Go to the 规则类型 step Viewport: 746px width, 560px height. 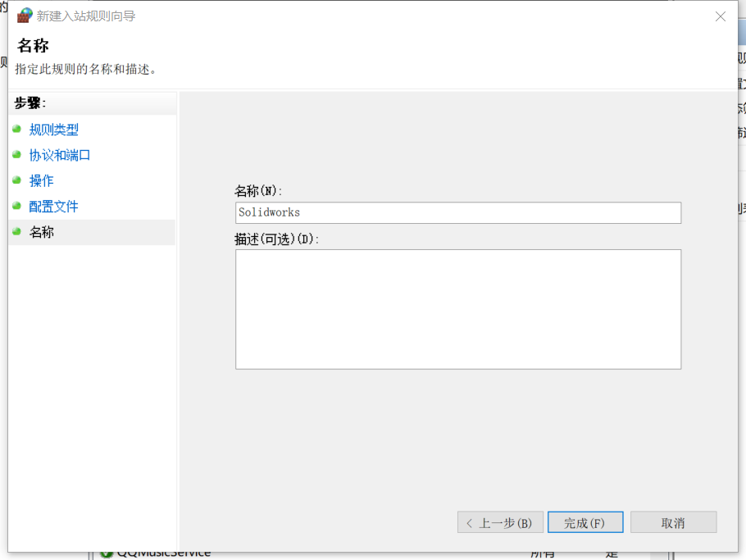(x=54, y=130)
